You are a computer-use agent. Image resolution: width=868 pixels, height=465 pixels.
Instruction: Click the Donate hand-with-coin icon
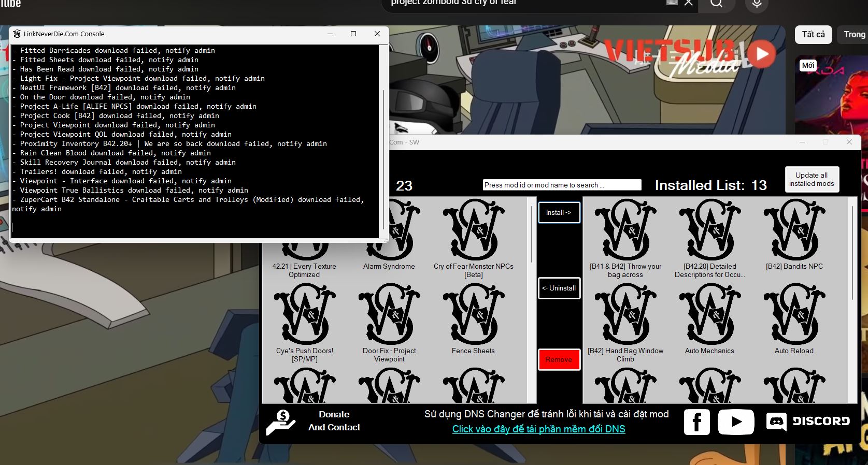pyautogui.click(x=281, y=422)
